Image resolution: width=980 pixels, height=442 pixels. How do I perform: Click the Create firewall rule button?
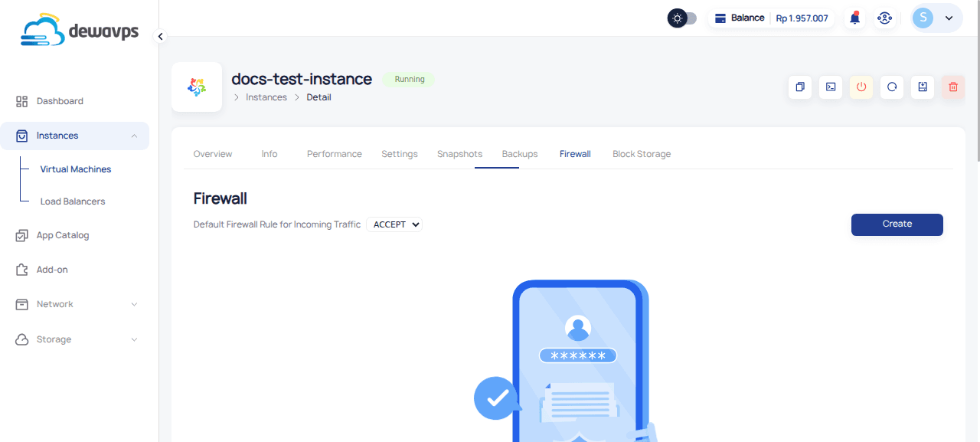pyautogui.click(x=897, y=224)
